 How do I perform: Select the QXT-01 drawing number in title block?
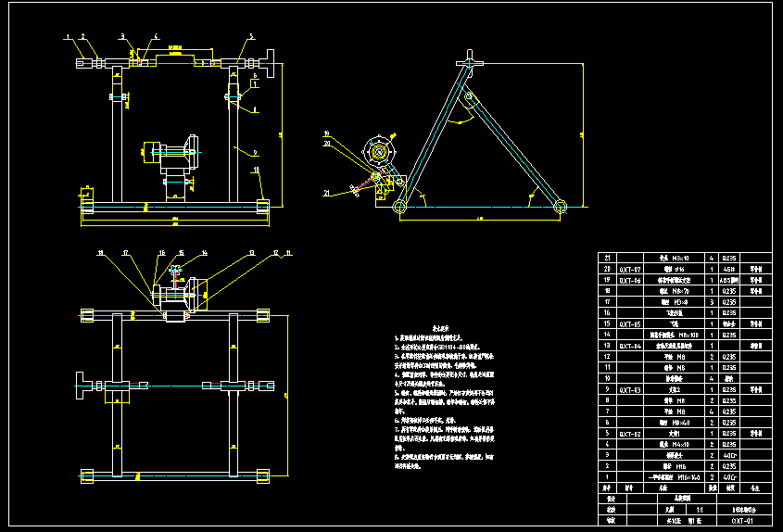pyautogui.click(x=742, y=521)
